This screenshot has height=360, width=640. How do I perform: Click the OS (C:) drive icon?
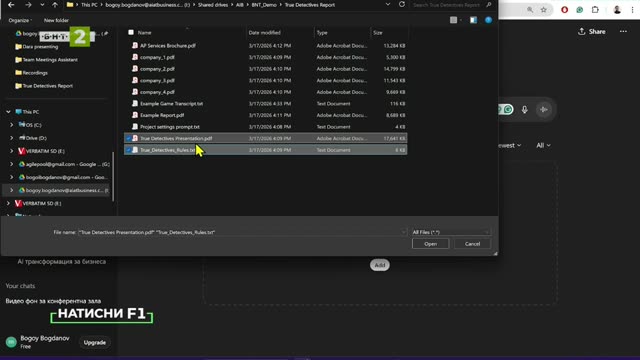pyautogui.click(x=22, y=124)
